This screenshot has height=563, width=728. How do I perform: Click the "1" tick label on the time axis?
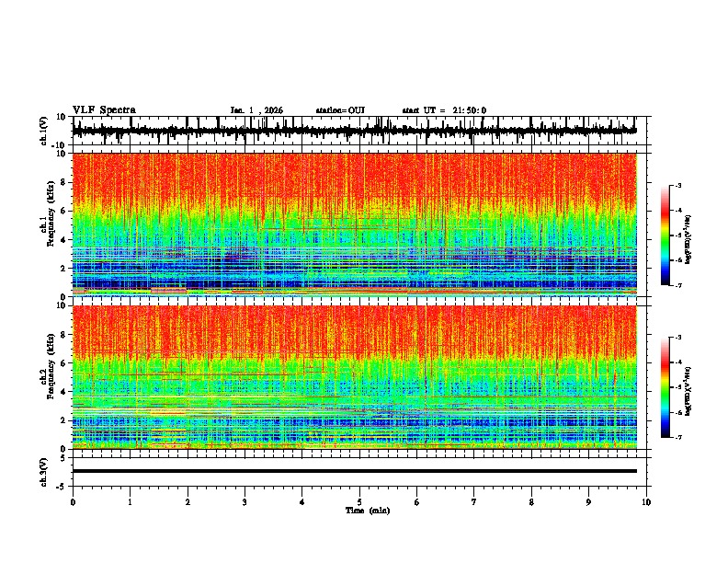coord(130,502)
